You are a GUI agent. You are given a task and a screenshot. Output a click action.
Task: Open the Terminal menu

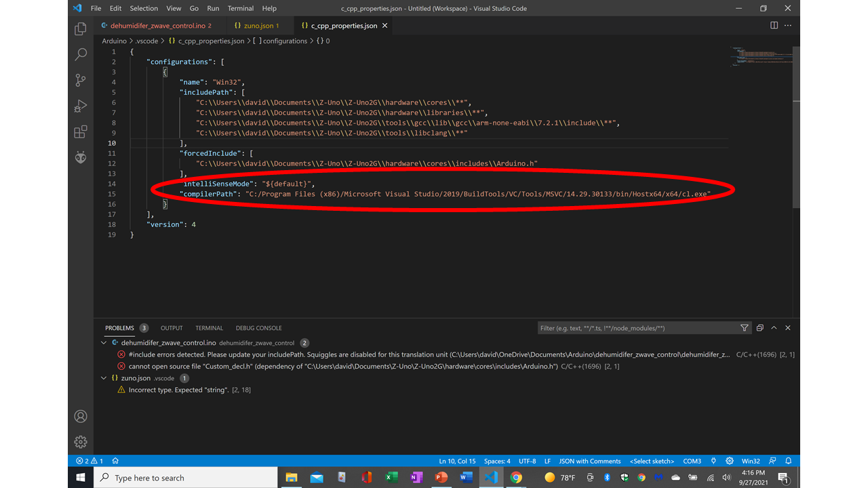(241, 8)
